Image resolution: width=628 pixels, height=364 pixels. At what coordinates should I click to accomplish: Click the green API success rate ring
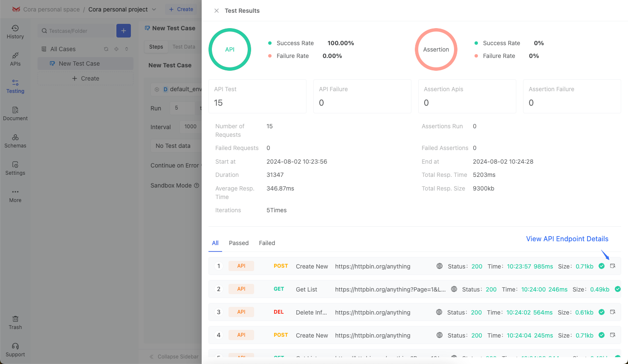pos(230,49)
